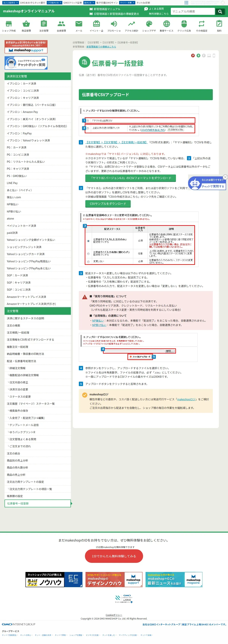Open 売上げアップノウハウ EC banner
The width and height of the screenshot is (228, 644).
[54, 580]
